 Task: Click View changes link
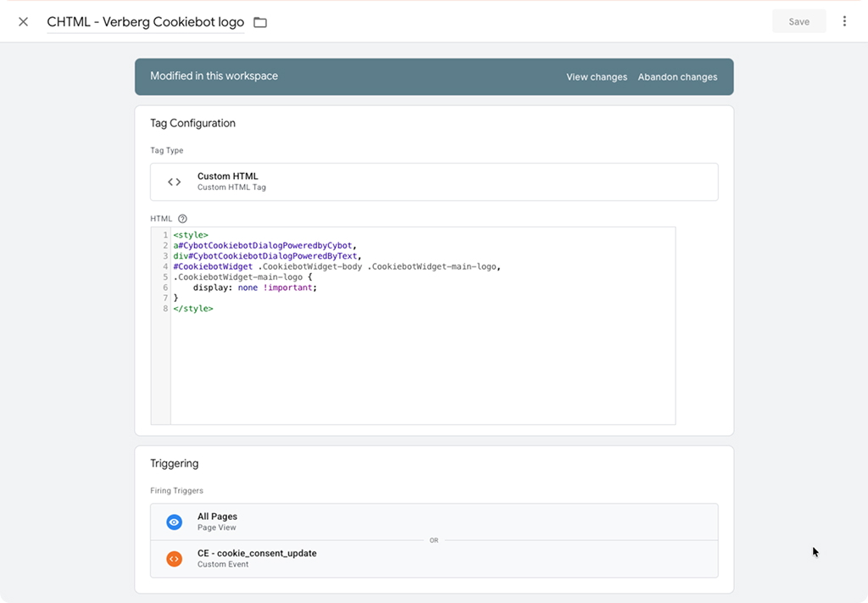pos(597,77)
